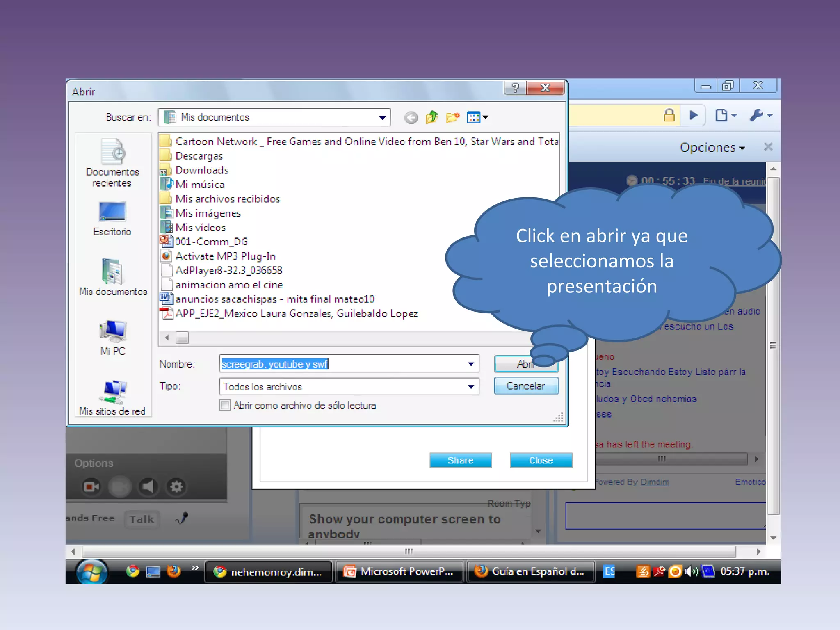840x630 pixels.
Task: Expand the Tipo file type dropdown
Action: [471, 387]
